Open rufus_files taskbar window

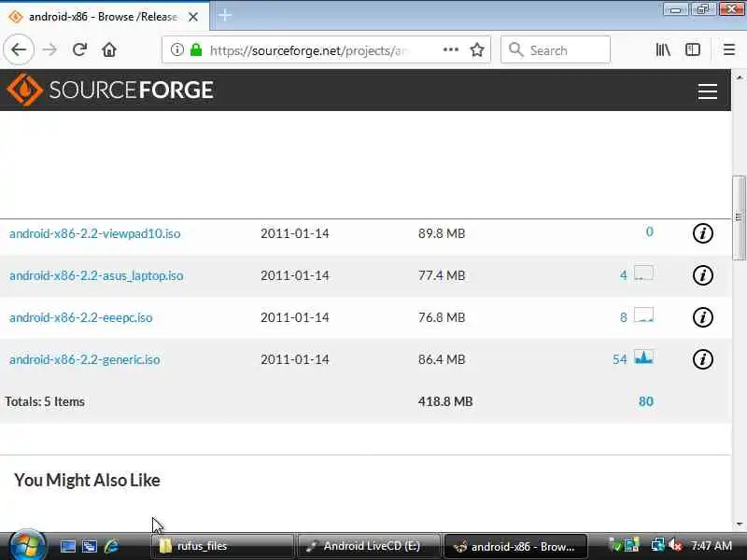(x=222, y=546)
